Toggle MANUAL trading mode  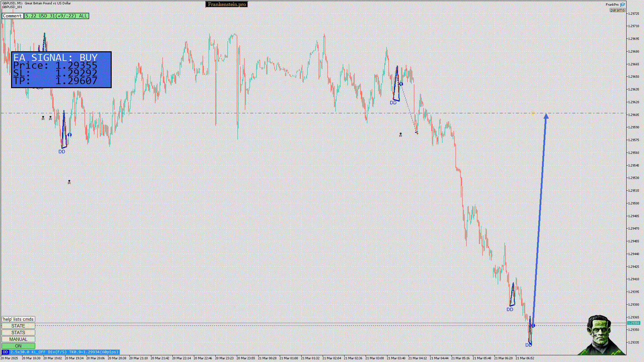[x=18, y=339]
